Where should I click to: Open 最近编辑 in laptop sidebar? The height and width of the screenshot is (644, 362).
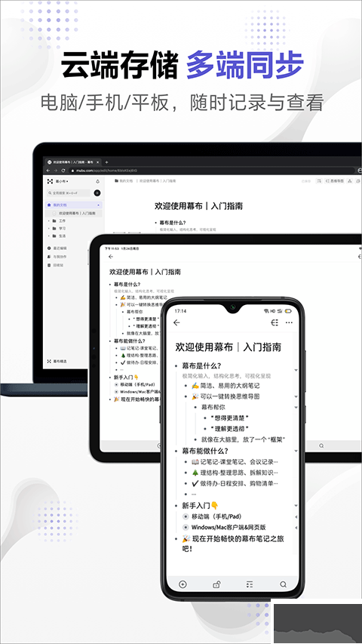tap(57, 248)
